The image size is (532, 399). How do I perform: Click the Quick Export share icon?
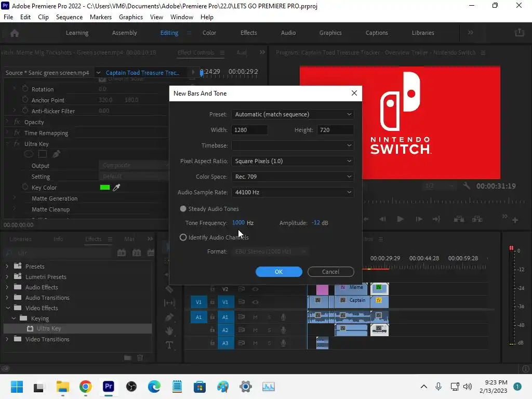[520, 33]
